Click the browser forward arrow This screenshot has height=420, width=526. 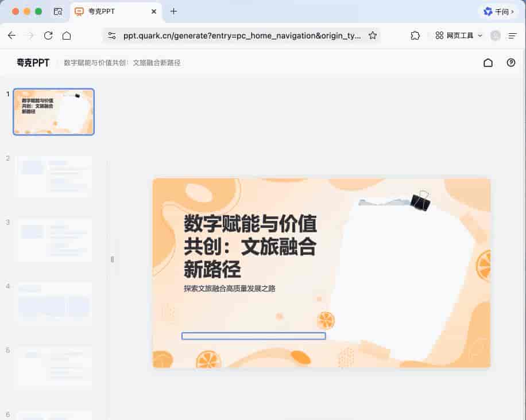click(x=30, y=36)
